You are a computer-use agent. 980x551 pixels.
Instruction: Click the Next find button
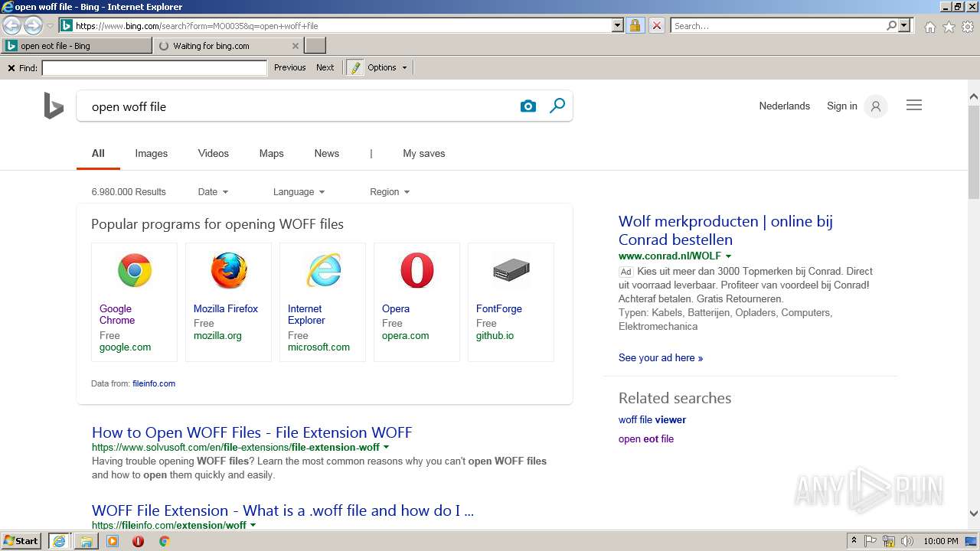[x=325, y=67]
